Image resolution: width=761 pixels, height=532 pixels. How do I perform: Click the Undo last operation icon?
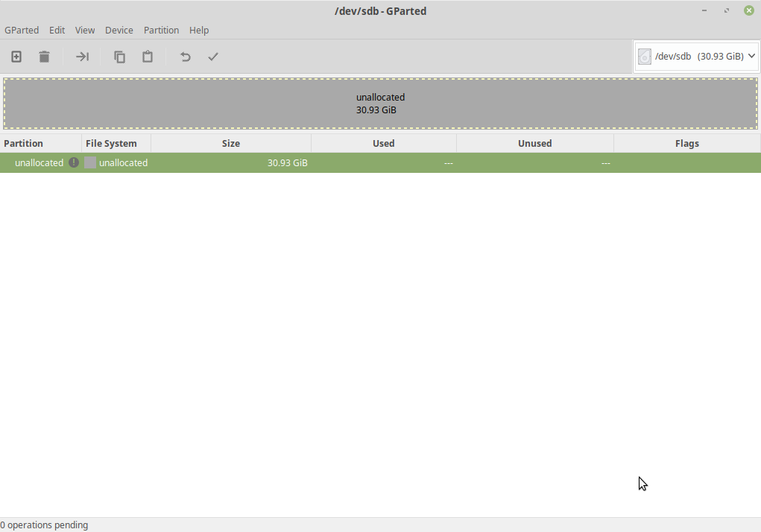(x=186, y=57)
